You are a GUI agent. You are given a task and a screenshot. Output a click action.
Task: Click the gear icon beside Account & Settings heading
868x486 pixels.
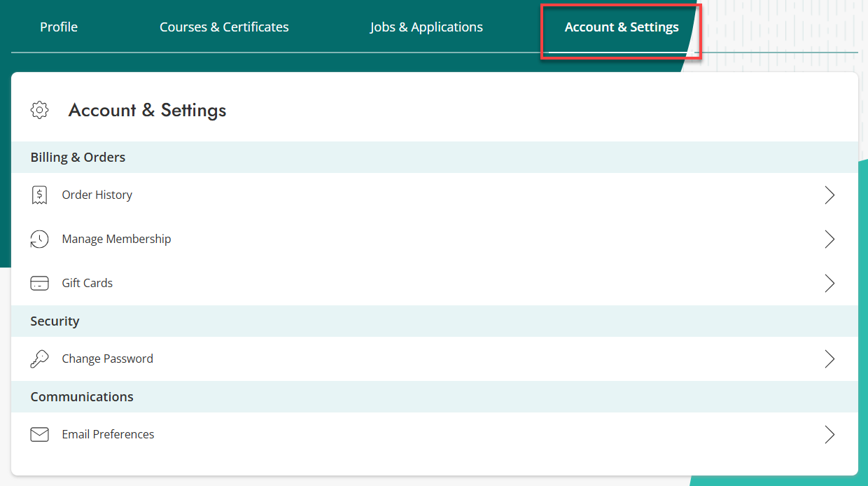pyautogui.click(x=40, y=110)
